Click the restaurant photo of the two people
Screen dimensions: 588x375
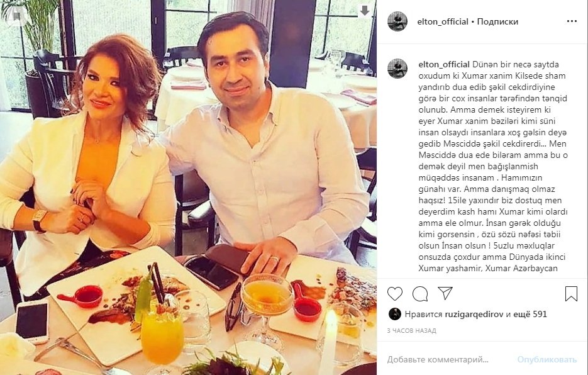(188, 187)
